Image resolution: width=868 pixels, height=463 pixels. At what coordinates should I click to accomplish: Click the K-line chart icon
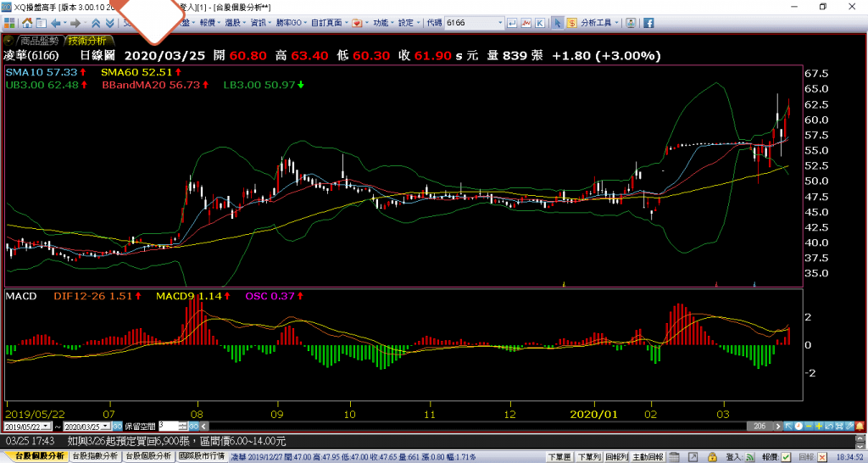pos(540,23)
